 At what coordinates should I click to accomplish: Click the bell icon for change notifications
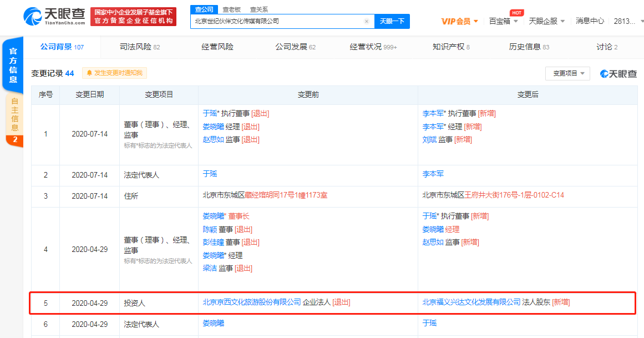coord(89,73)
